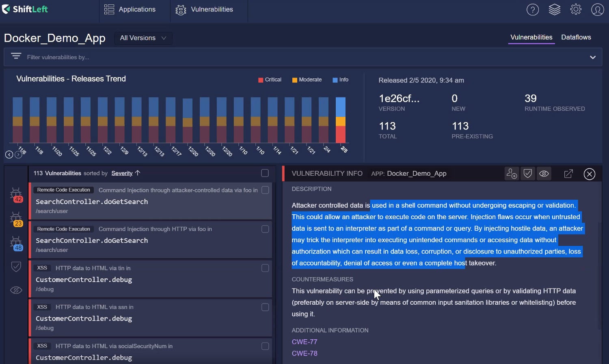Tick checkbox for XSS via ssn vulnerability
This screenshot has width=609, height=364.
265,307
